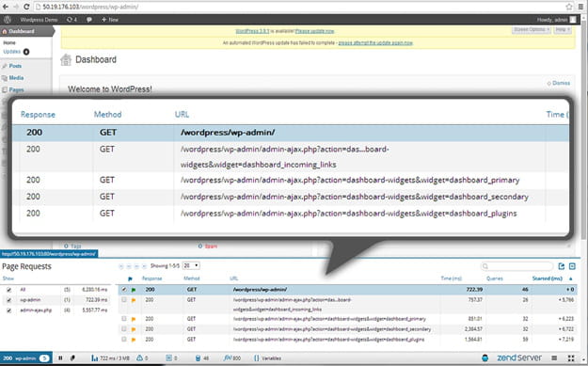The width and height of the screenshot is (588, 366).
Task: Open the database queries panel showing 46
Action: click(x=202, y=358)
